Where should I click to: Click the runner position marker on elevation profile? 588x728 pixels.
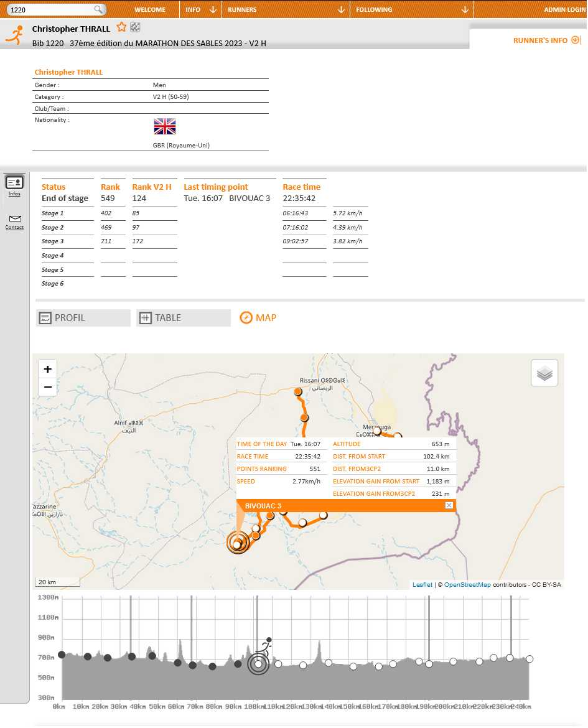click(258, 664)
